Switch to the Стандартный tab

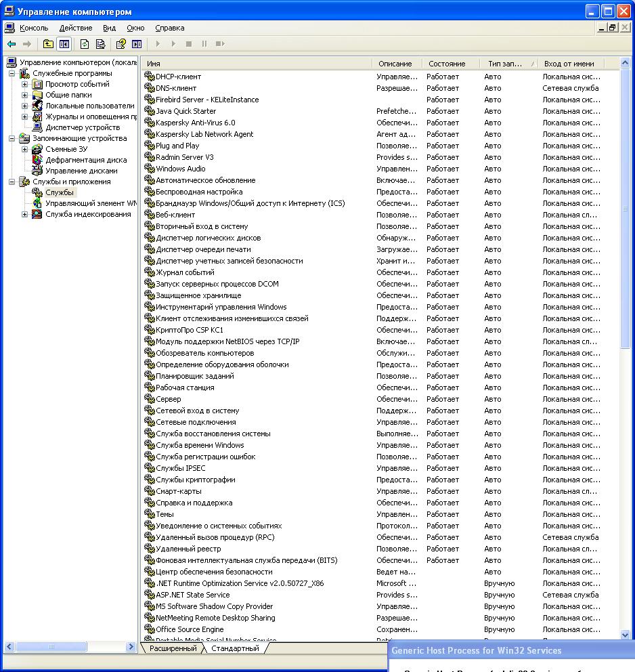pyautogui.click(x=235, y=648)
